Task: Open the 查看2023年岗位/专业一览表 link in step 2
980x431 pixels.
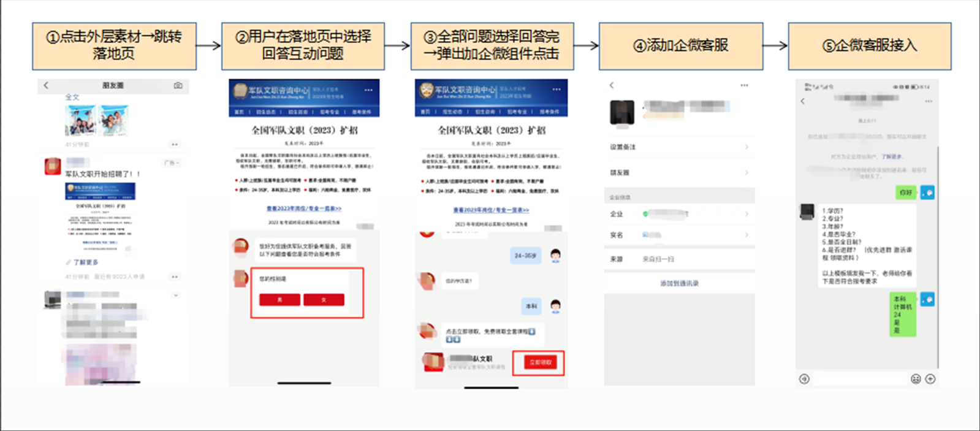Action: 304,209
